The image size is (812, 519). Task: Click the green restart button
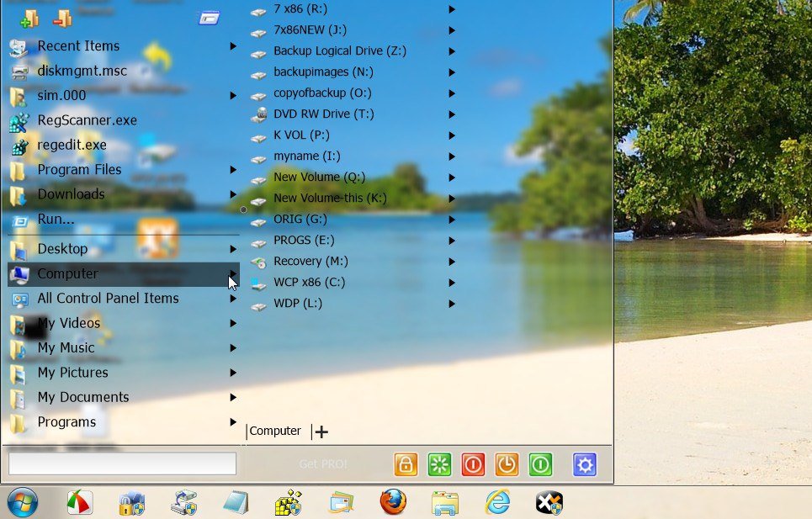click(x=439, y=464)
